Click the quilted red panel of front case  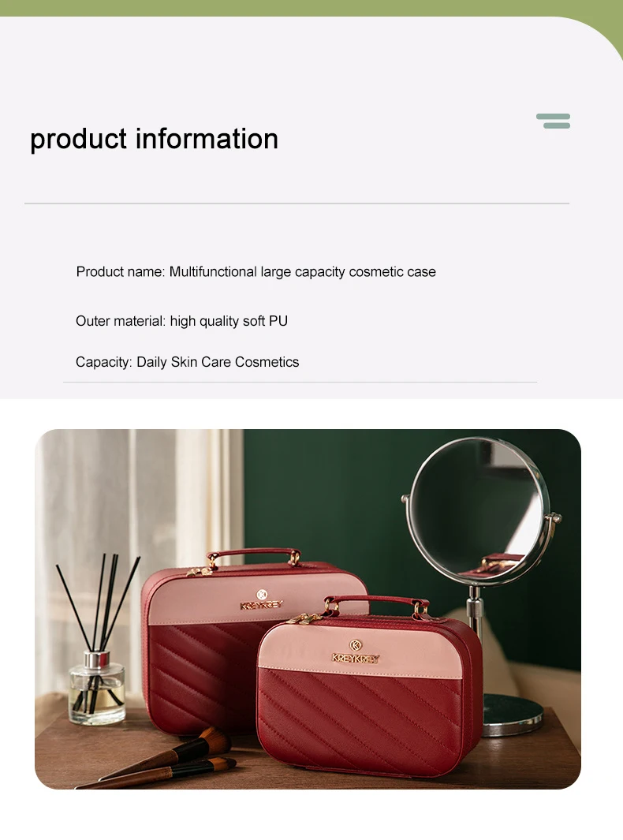tap(359, 721)
